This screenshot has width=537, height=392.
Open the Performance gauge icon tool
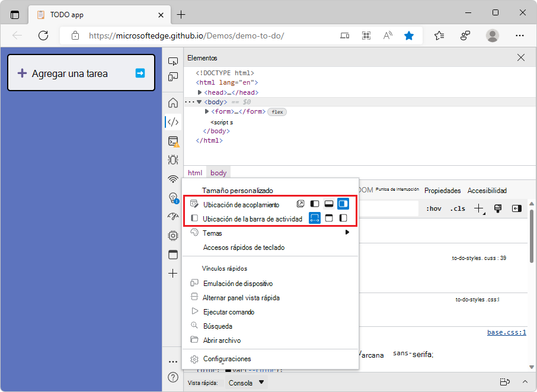pyautogui.click(x=173, y=216)
